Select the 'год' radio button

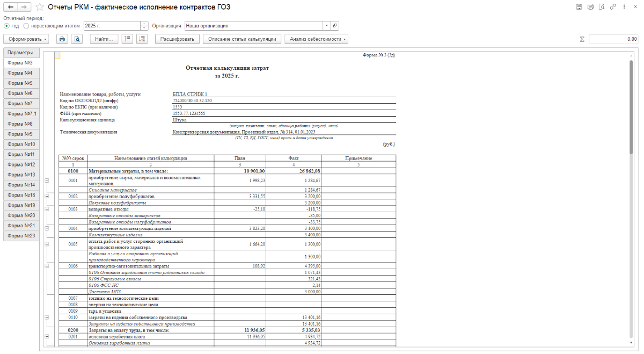point(6,26)
